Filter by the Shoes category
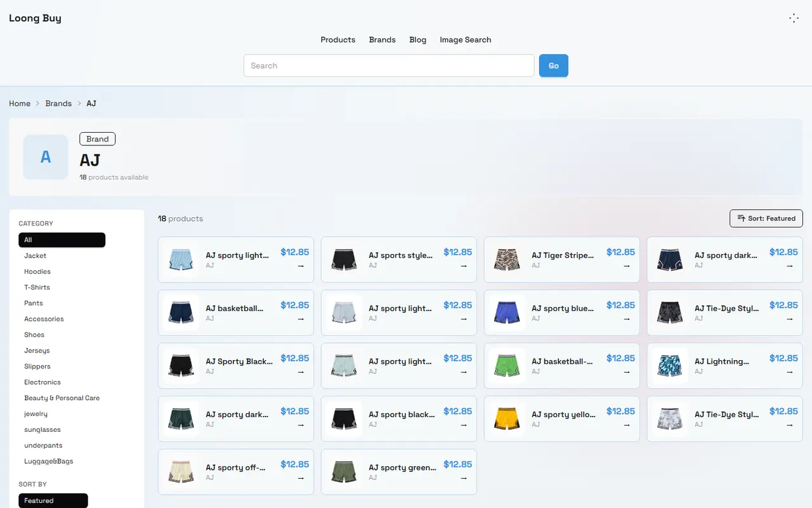Viewport: 812px width, 508px height. click(62, 335)
